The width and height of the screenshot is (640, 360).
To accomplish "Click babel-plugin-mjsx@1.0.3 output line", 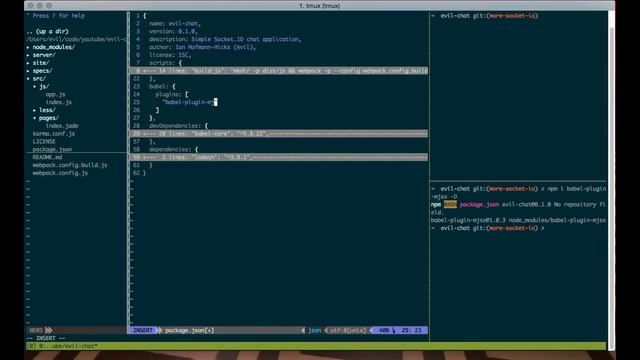I will [518, 220].
